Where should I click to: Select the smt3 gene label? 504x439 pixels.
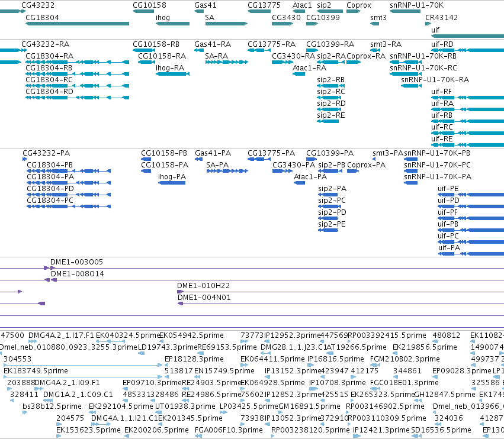pos(378,18)
